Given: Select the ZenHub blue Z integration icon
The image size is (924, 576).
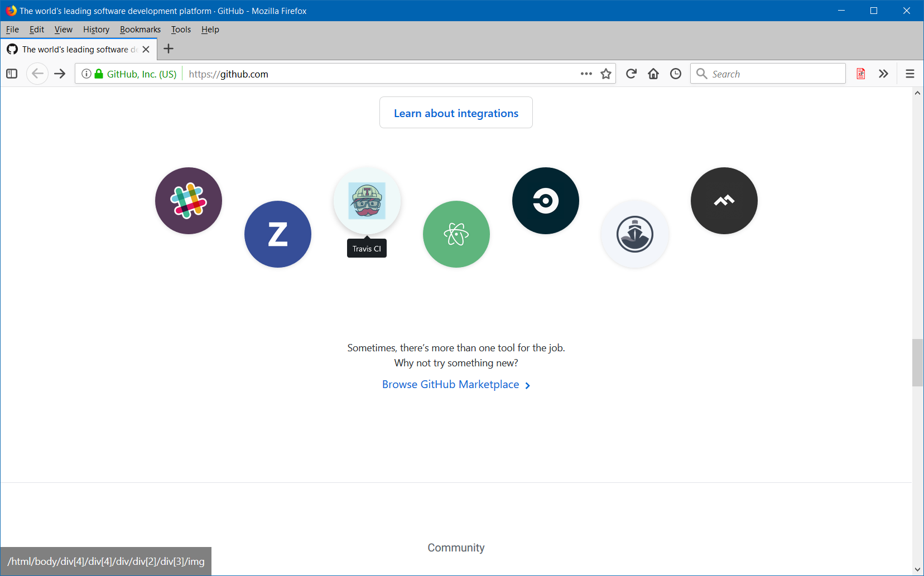Looking at the screenshot, I should coord(278,234).
